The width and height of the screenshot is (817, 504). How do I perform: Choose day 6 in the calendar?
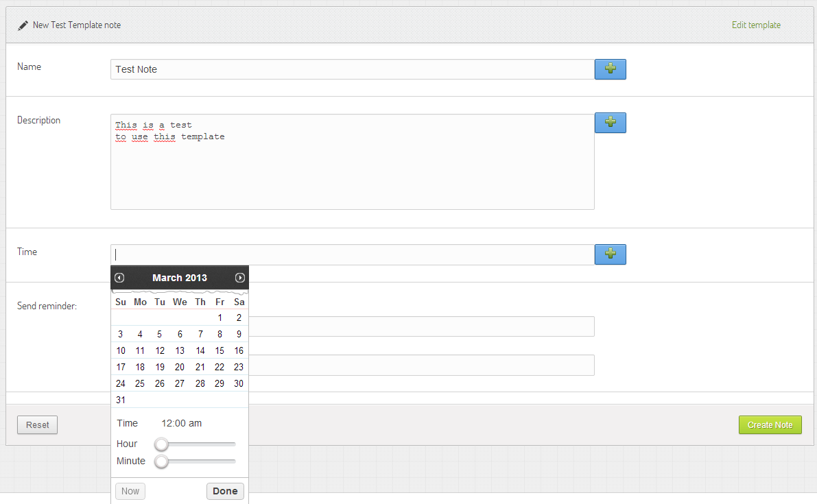[x=180, y=334]
